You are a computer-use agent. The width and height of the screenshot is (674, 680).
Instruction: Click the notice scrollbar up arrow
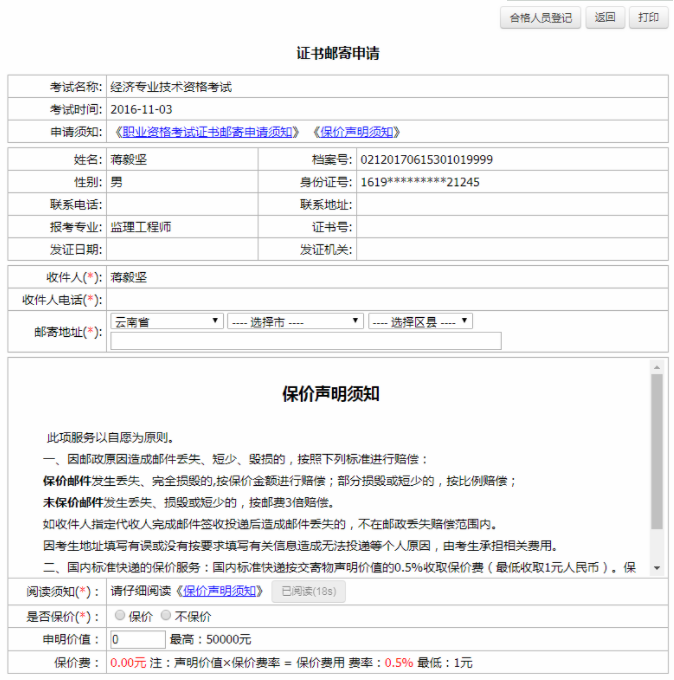tap(657, 367)
